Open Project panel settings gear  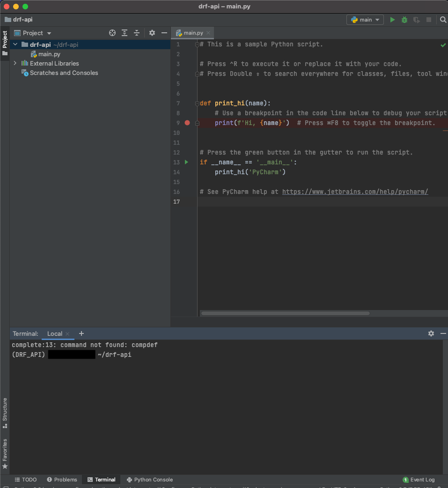152,33
